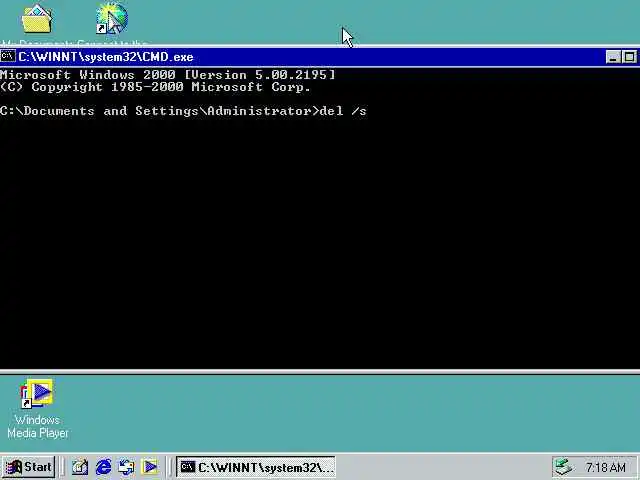Open the Connect to the Internet shortcut
This screenshot has height=480, width=640.
(x=111, y=18)
